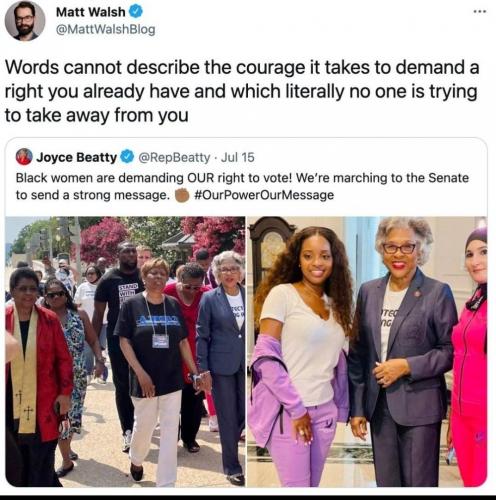Open the three-dot tweet options menu
Screen dimensions: 496x500
click(x=480, y=12)
